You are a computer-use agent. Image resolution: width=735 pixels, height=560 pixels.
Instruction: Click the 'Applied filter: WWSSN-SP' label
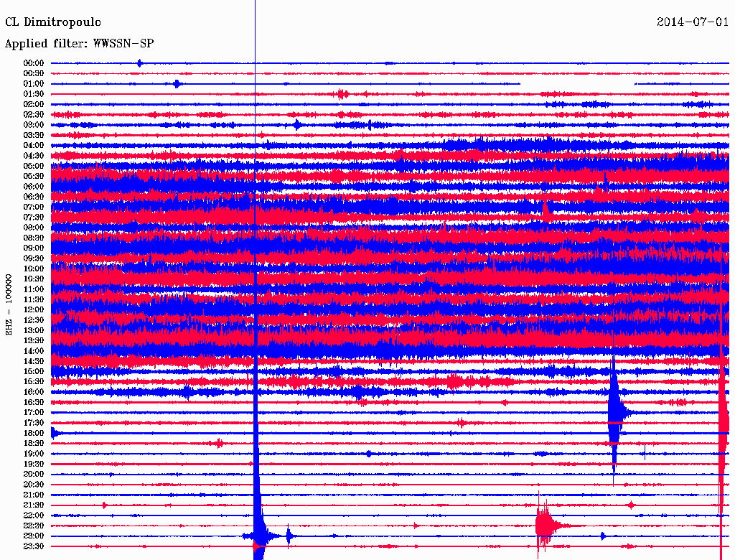point(79,44)
